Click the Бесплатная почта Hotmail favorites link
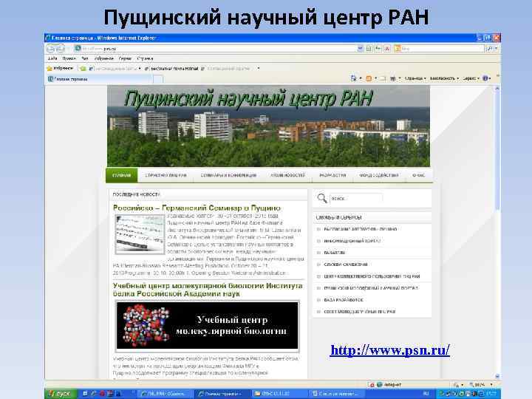The height and width of the screenshot is (399, 532). coord(171,69)
